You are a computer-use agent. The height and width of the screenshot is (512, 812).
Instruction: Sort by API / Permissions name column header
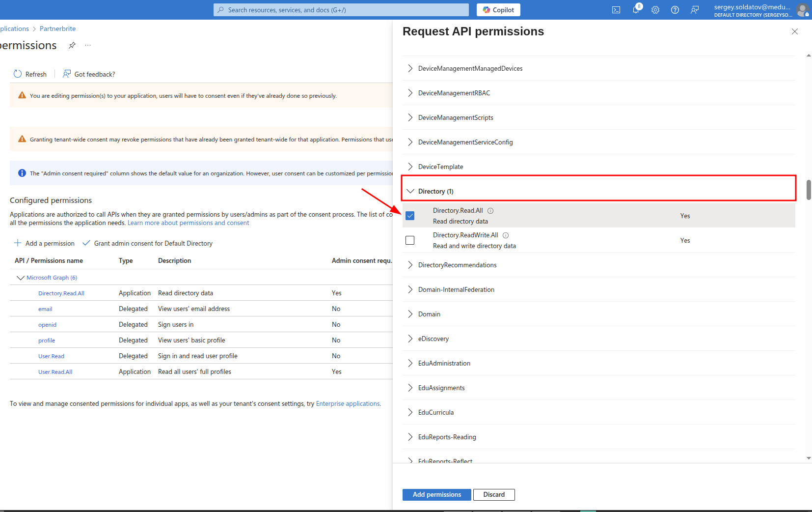click(x=49, y=261)
